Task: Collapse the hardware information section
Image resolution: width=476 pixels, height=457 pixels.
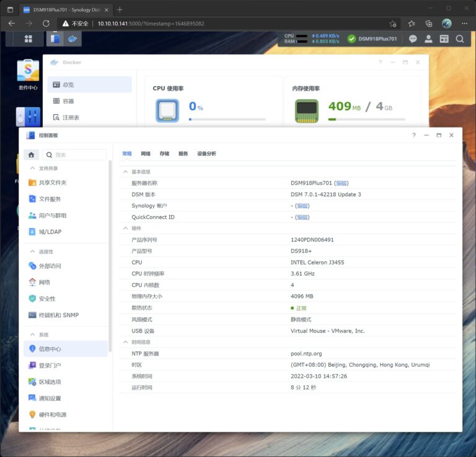Action: pyautogui.click(x=125, y=228)
